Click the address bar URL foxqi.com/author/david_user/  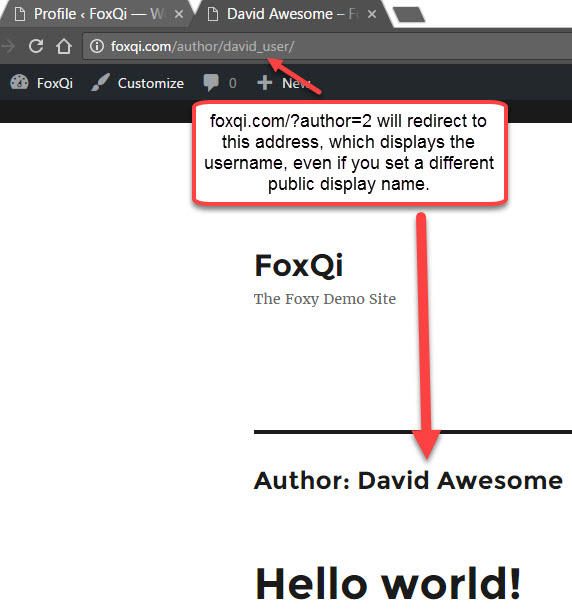[x=202, y=46]
